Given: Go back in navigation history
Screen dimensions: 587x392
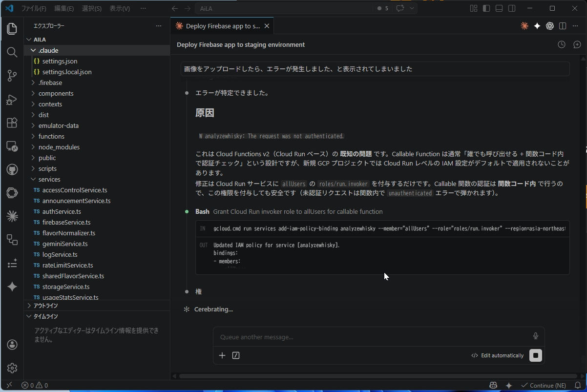Looking at the screenshot, I should click(175, 8).
